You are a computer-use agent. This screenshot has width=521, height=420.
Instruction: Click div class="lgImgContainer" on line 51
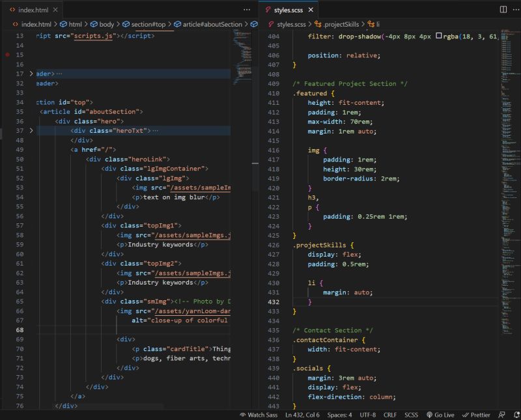click(155, 169)
